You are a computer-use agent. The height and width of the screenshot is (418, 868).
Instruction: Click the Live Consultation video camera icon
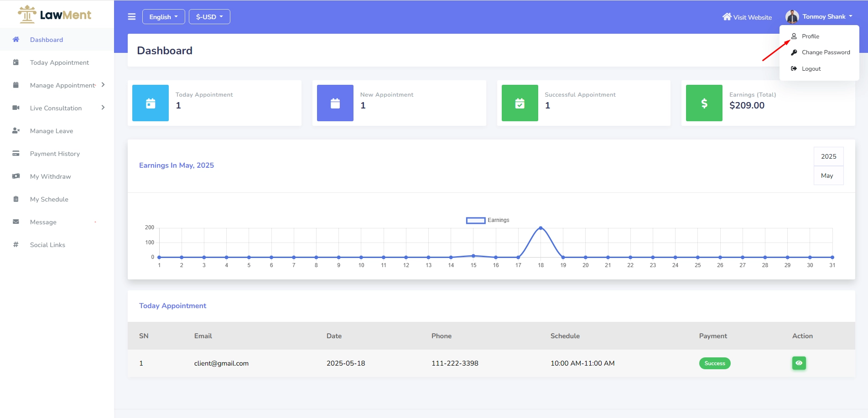[16, 108]
